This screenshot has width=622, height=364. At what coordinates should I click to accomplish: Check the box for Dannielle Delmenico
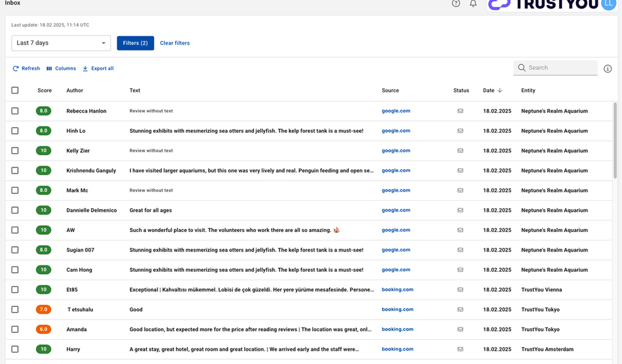coord(15,210)
